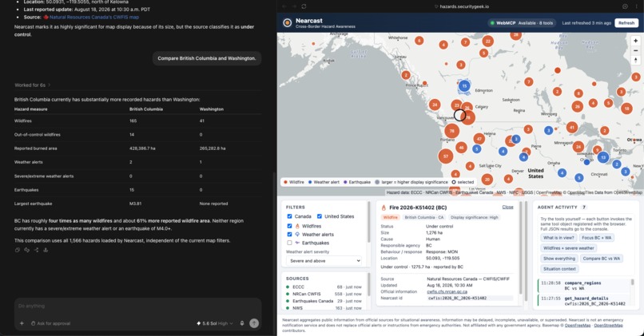Click the Wildfire tag in details panel

pos(390,217)
